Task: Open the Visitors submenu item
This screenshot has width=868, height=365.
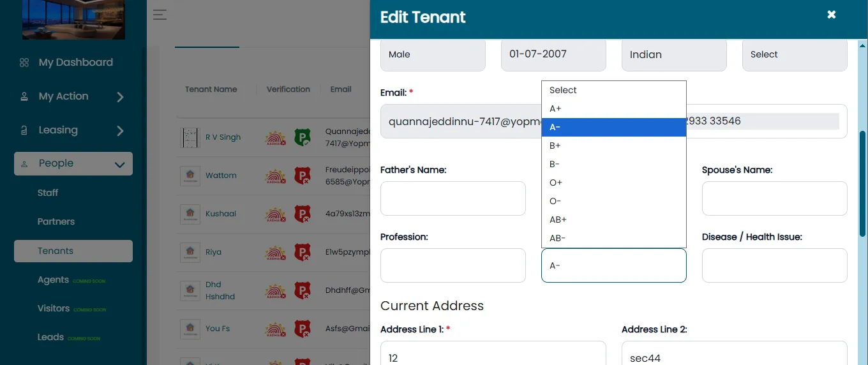Action: point(54,308)
